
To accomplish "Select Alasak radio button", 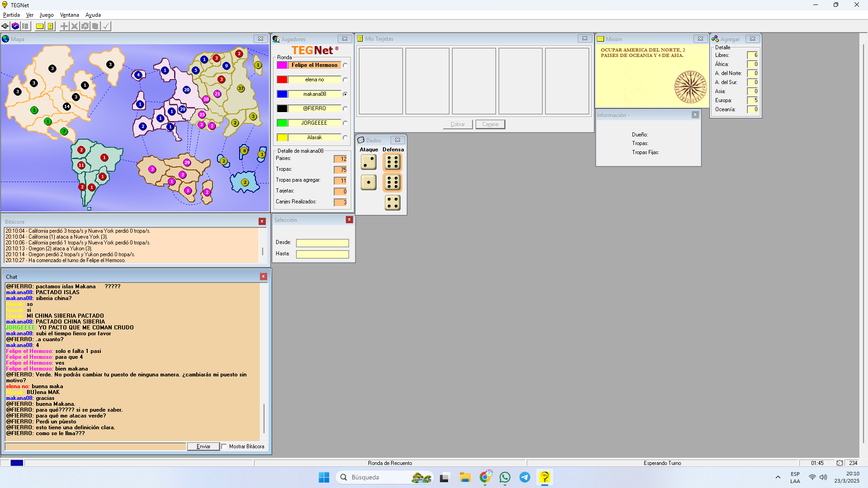I will pyautogui.click(x=345, y=137).
